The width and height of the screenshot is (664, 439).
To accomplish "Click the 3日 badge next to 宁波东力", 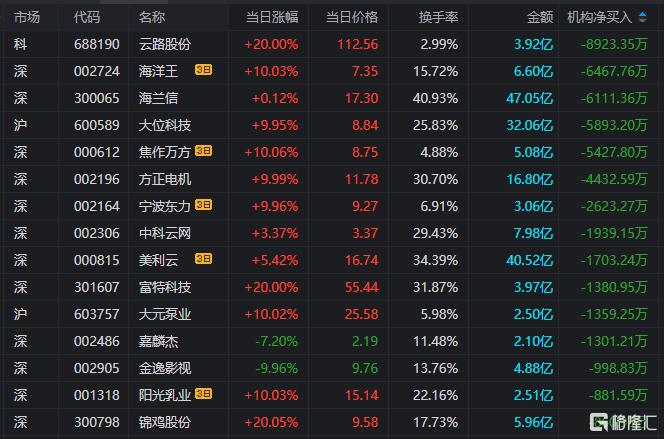I will pyautogui.click(x=203, y=205).
